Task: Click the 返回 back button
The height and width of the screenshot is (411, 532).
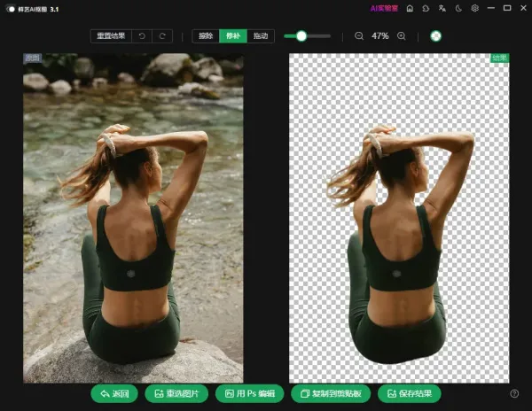Action: 117,393
